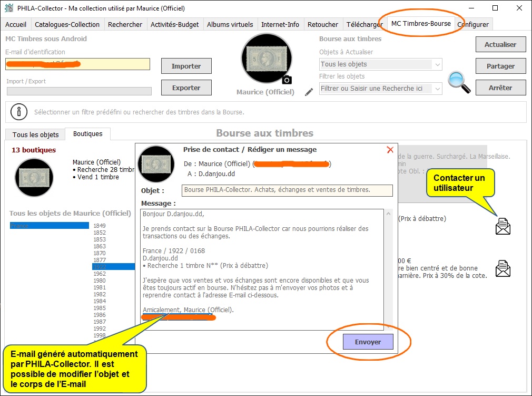Screen dimensions: 532x396
Task: Click the camera icon on profile photo
Action: pyautogui.click(x=287, y=80)
